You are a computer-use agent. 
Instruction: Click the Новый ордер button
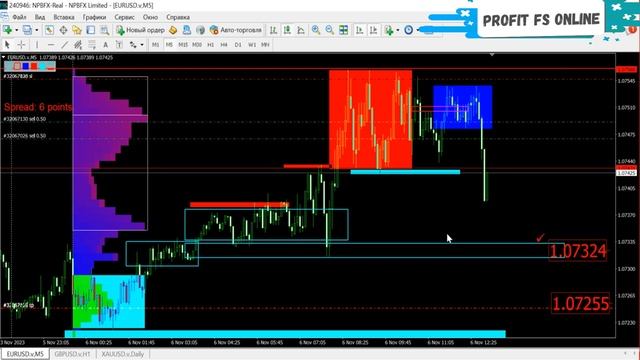click(x=140, y=30)
